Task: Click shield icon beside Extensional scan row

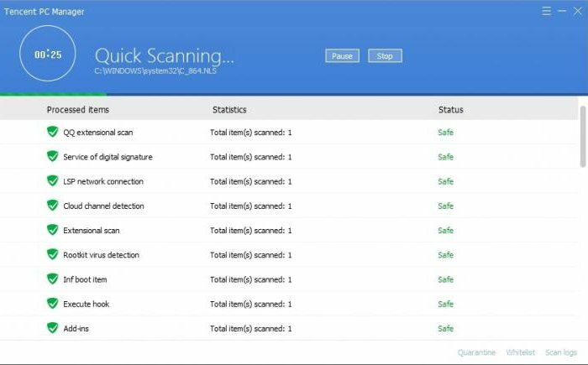Action: pos(52,230)
